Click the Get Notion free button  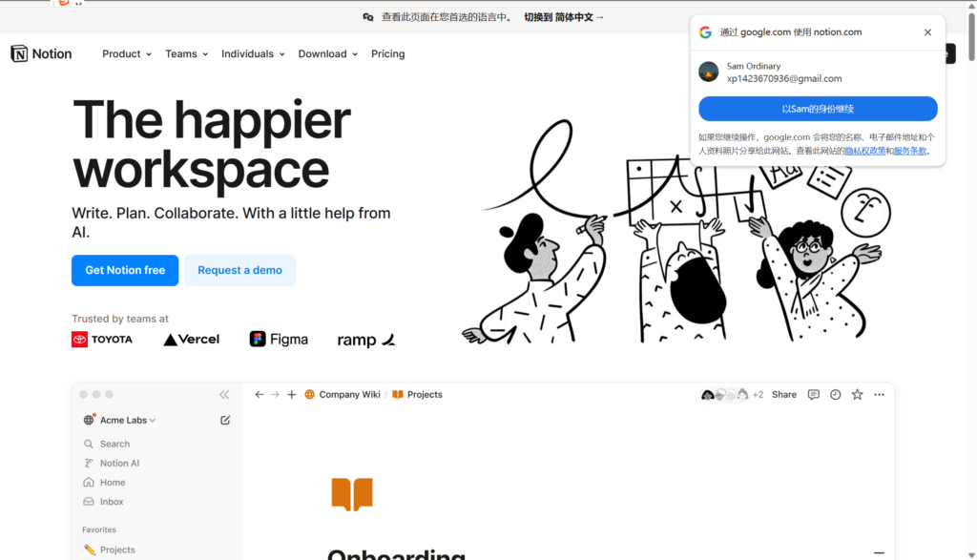[x=124, y=270]
